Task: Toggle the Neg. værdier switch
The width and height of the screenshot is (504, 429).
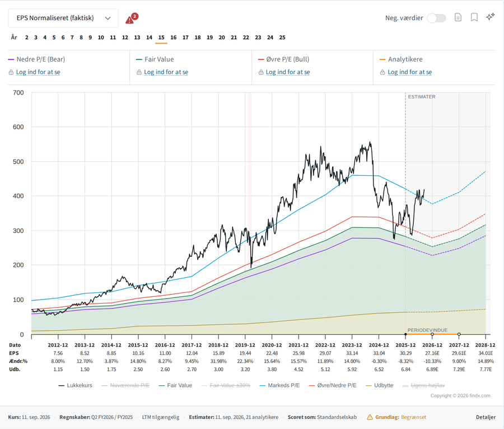Action: pos(436,18)
